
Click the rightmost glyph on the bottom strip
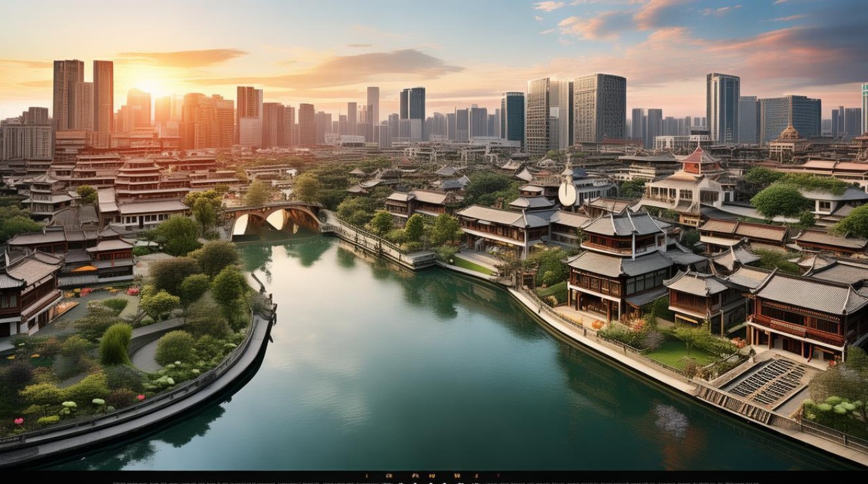pyautogui.click(x=497, y=476)
